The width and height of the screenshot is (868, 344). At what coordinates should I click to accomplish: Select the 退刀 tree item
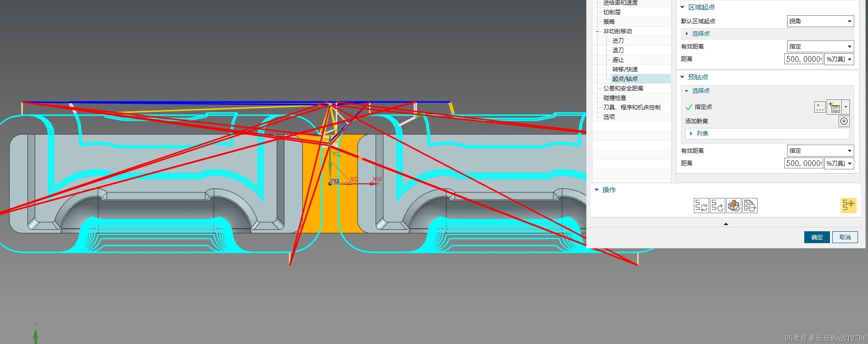point(618,50)
